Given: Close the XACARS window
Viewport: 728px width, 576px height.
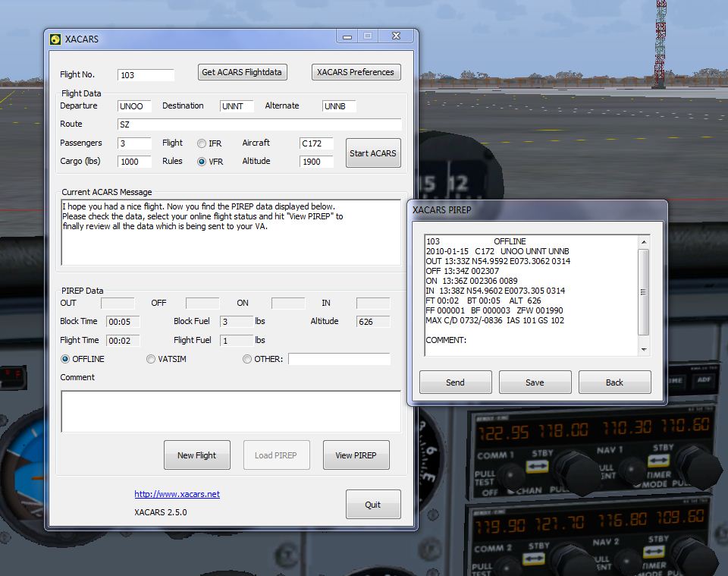Looking at the screenshot, I should coord(396,36).
